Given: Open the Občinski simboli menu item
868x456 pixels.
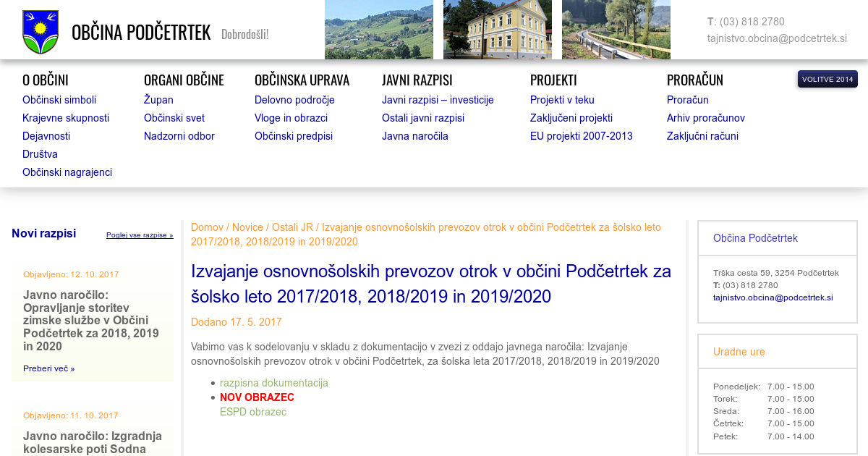Looking at the screenshot, I should tap(59, 100).
